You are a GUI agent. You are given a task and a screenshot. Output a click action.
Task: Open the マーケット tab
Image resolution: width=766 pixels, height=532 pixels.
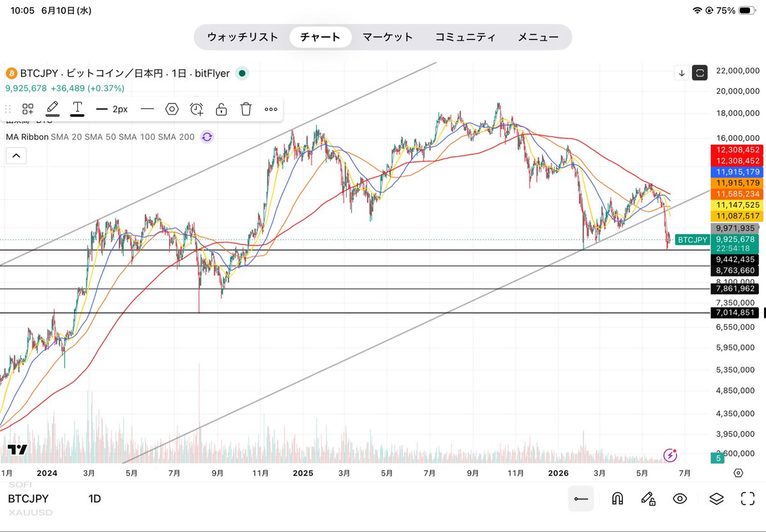pyautogui.click(x=388, y=37)
